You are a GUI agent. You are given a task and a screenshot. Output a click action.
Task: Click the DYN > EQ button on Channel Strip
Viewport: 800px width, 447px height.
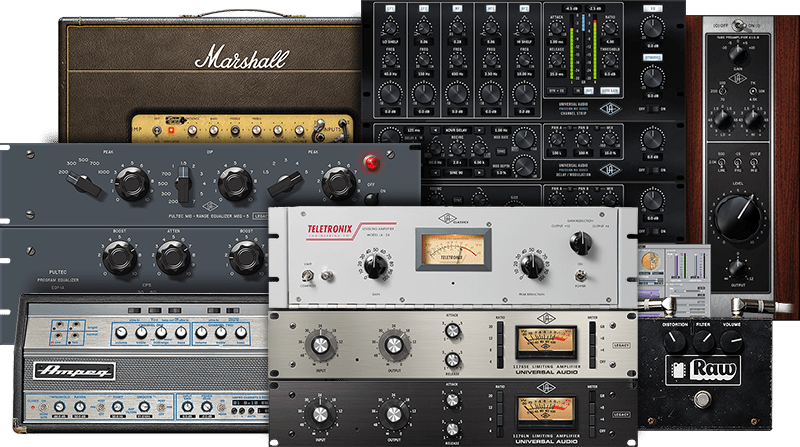(556, 90)
